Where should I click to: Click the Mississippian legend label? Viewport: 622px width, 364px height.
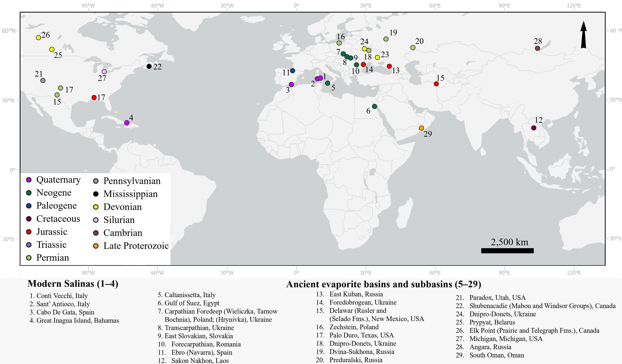130,194
